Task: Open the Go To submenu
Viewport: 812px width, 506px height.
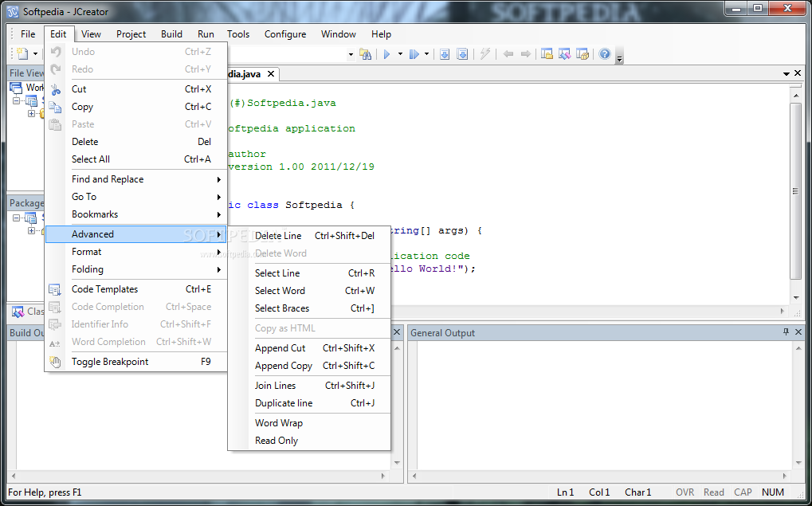Action: coord(136,197)
